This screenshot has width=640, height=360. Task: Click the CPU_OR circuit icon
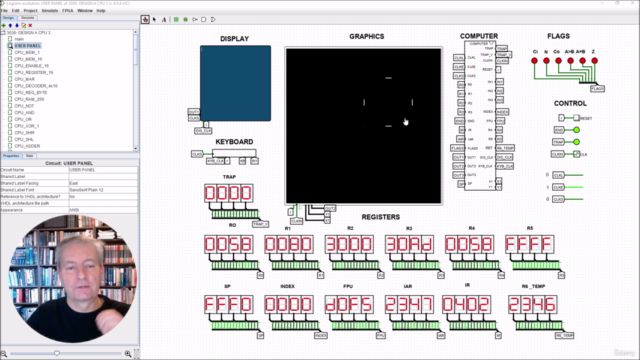pos(10,119)
